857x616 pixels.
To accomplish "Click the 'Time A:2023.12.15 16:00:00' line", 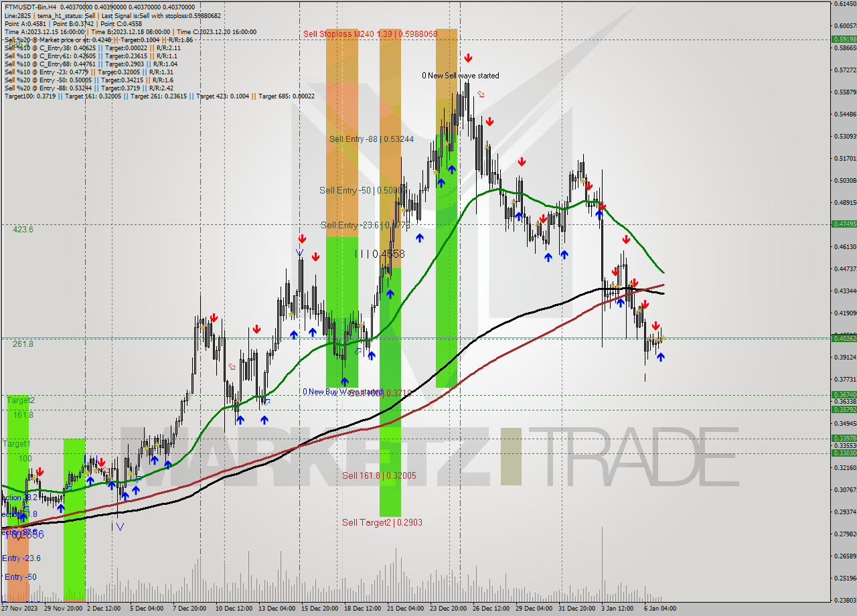I will click(130, 31).
